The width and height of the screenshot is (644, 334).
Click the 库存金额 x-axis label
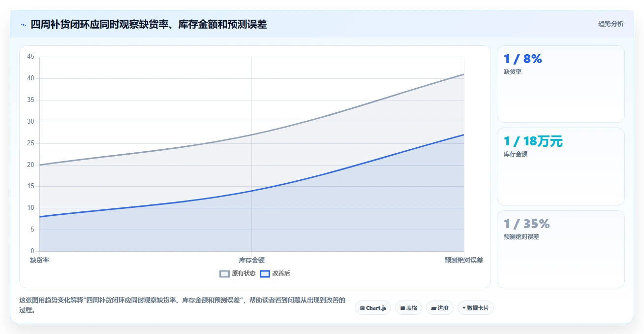251,260
